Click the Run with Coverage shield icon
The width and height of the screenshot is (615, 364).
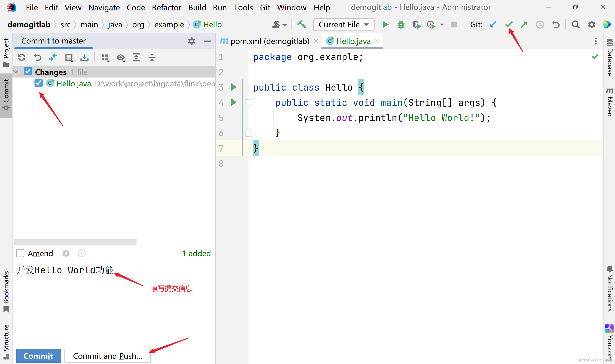tap(416, 25)
